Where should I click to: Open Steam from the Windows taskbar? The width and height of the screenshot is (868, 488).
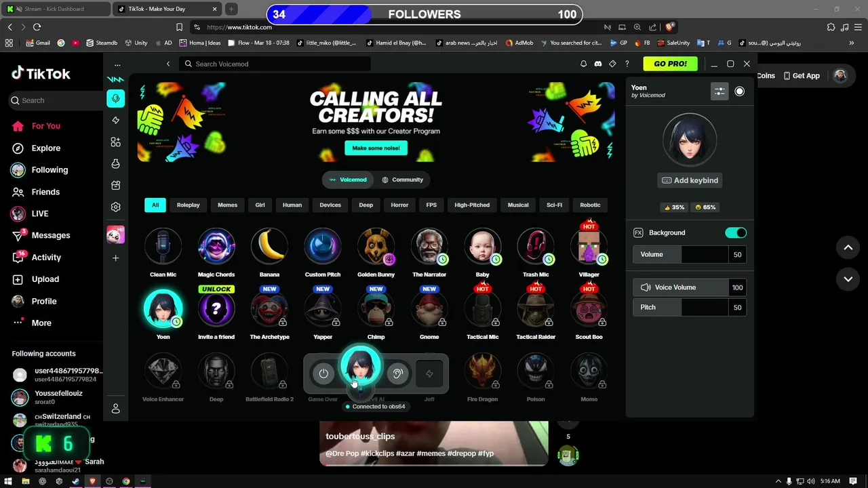75,481
